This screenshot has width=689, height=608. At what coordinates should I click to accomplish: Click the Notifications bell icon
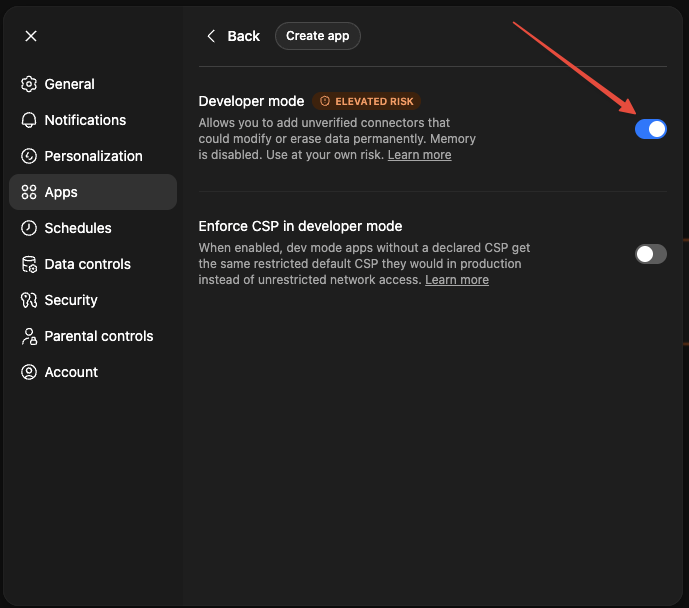(29, 120)
